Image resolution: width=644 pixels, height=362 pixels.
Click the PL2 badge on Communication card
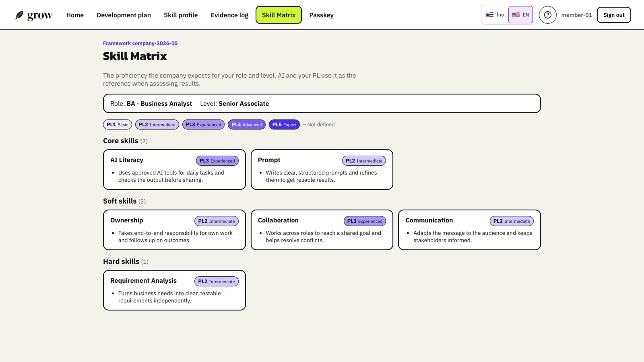(x=512, y=221)
